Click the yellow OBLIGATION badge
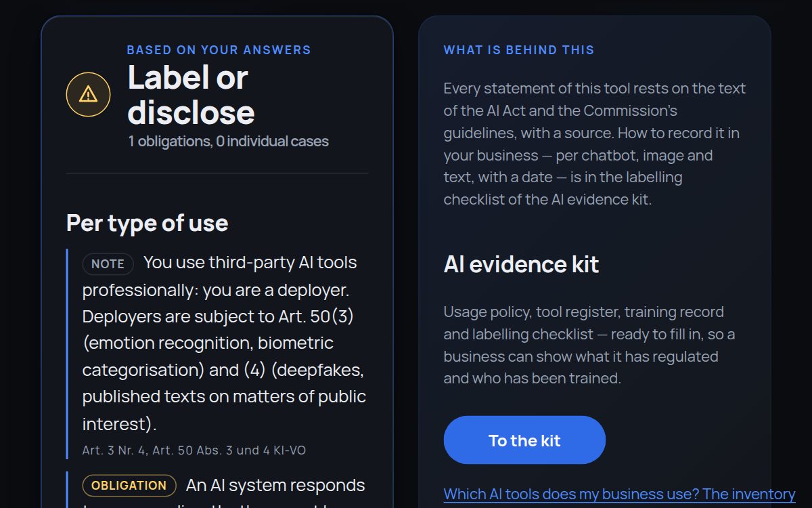This screenshot has height=508, width=812. coord(129,485)
